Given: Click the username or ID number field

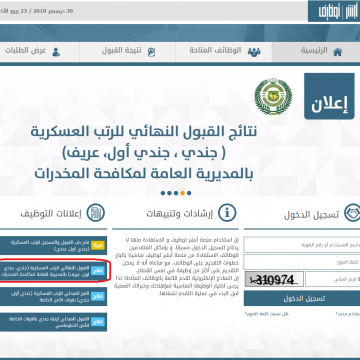Looking at the screenshot, I should click(302, 245).
